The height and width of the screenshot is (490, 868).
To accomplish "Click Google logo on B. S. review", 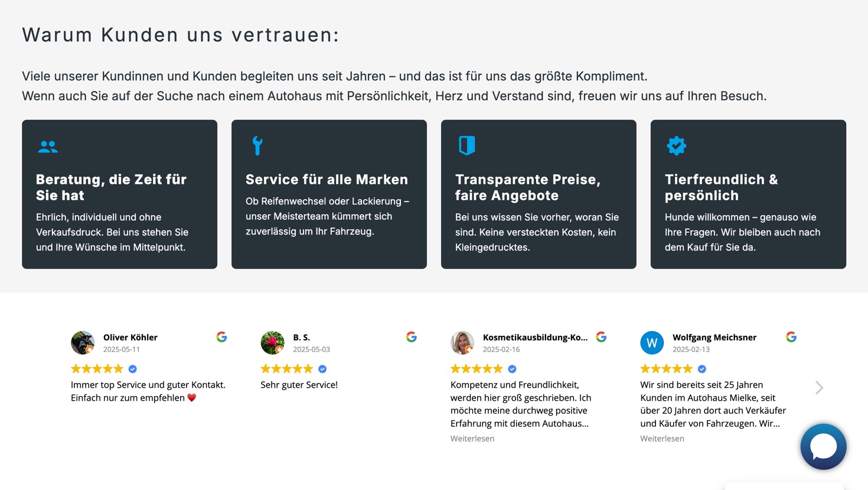I will click(x=412, y=337).
